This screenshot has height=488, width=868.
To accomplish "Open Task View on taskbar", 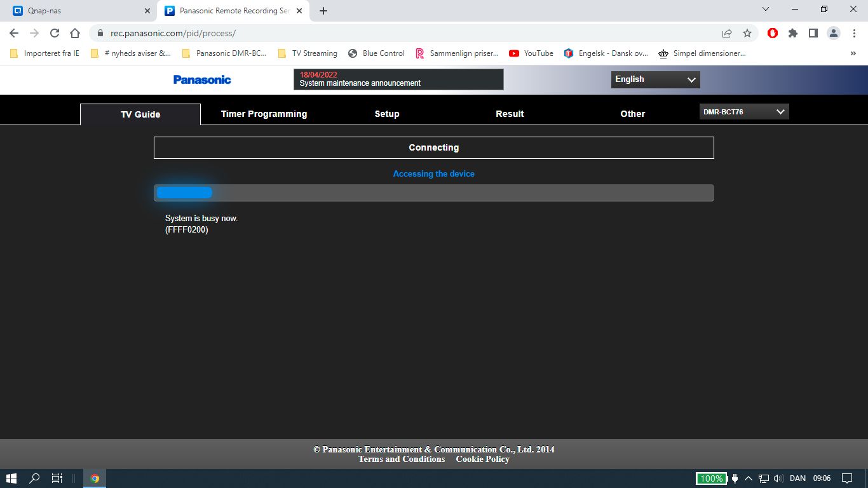I will (x=57, y=478).
